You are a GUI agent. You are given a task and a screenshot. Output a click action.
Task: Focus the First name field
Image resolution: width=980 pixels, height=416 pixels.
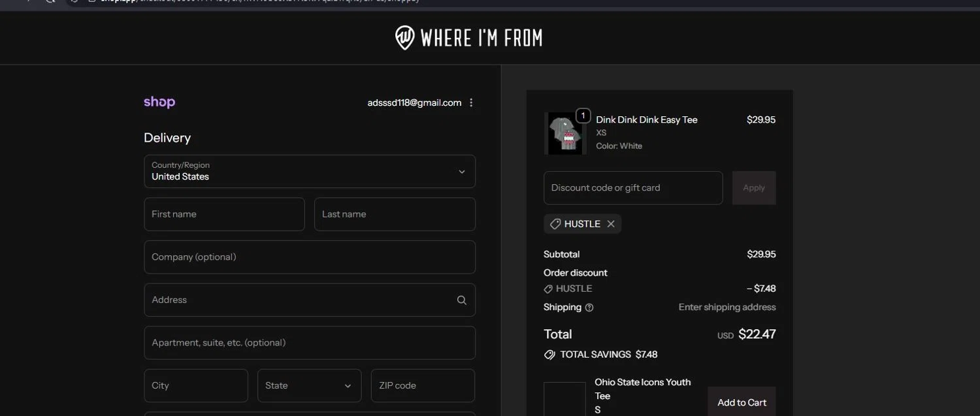[225, 214]
